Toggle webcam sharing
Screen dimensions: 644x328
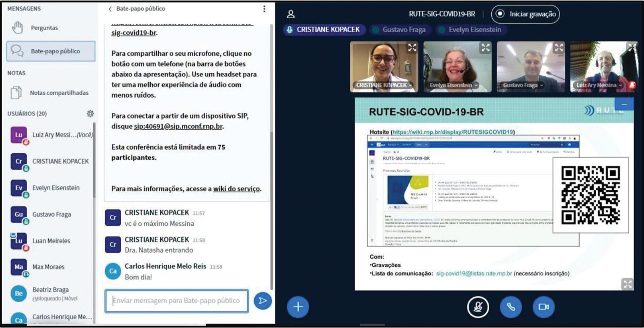[544, 307]
